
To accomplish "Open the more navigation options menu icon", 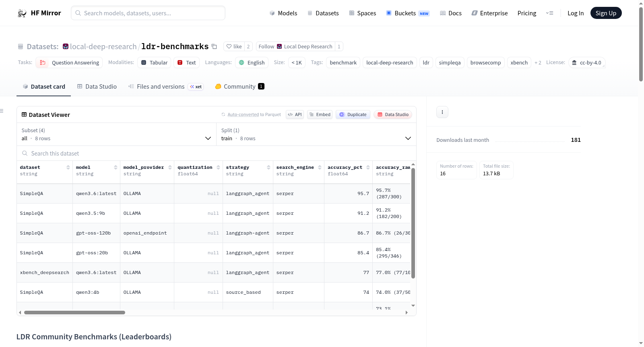I will [x=549, y=13].
